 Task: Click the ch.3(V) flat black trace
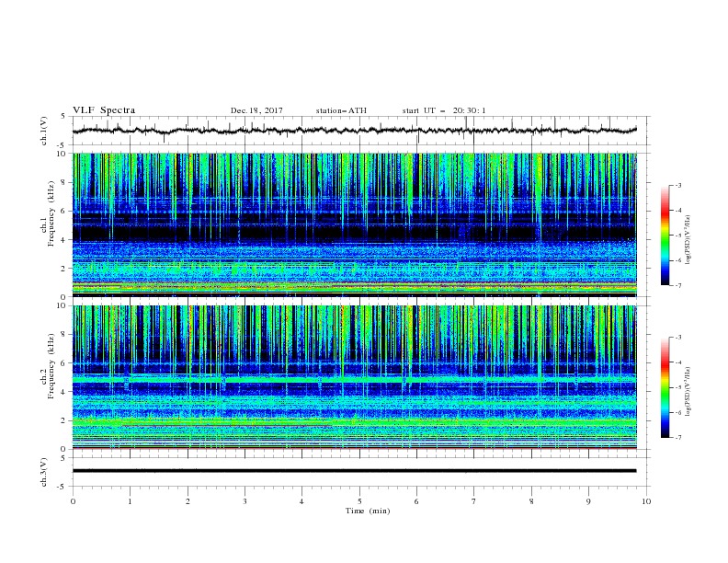coord(355,471)
